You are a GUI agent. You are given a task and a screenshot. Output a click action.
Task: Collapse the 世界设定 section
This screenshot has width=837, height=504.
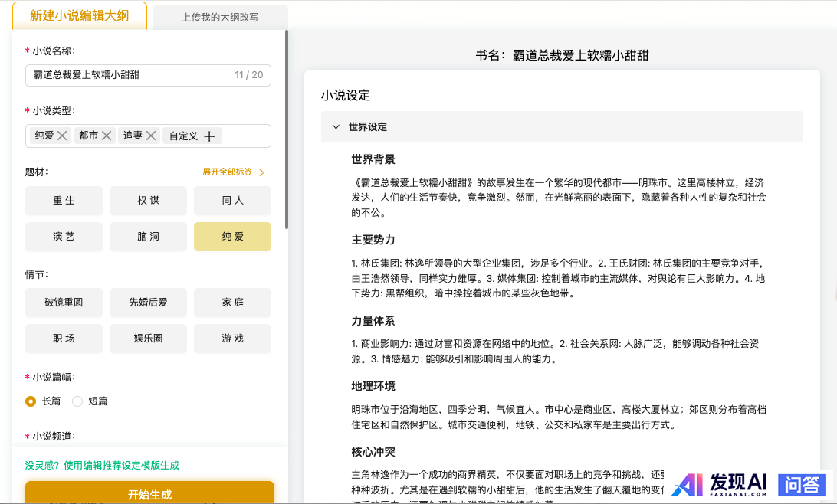pyautogui.click(x=336, y=127)
